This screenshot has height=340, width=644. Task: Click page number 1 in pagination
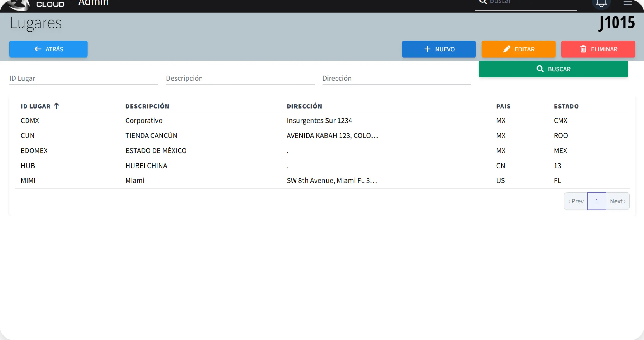[597, 201]
